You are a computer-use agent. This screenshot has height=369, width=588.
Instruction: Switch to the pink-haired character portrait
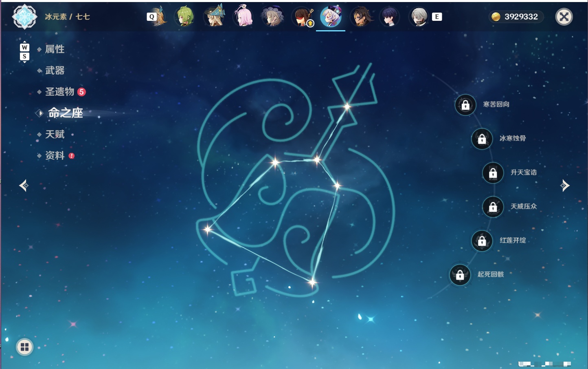(243, 17)
